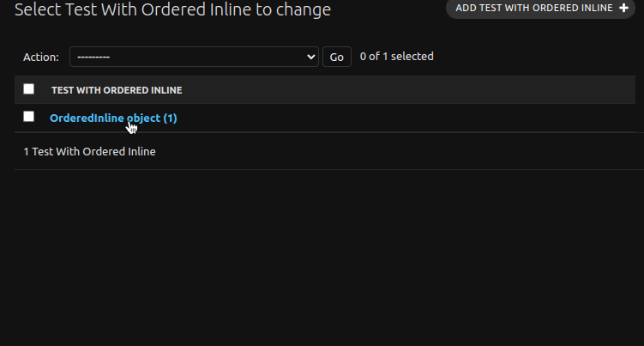
Task: Click the "1 Test With Ordered Inline" result count
Action: coord(90,151)
